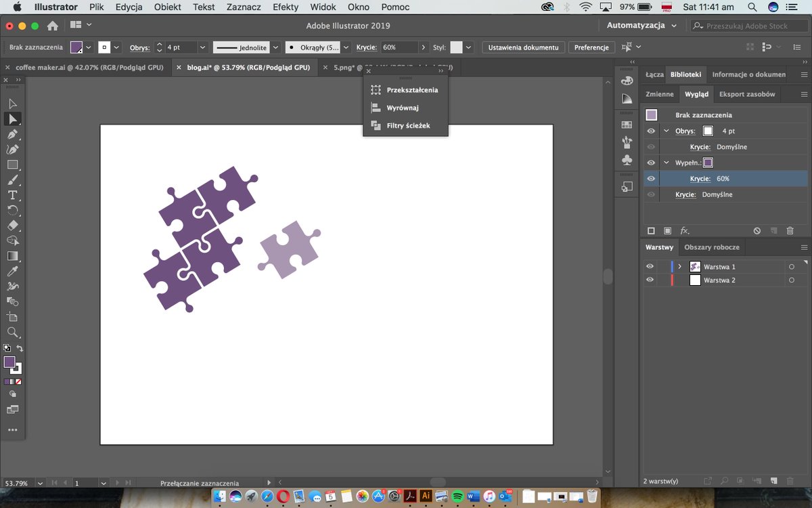The height and width of the screenshot is (508, 812).
Task: Open Edit Toolbar three-dots button
Action: tap(12, 430)
